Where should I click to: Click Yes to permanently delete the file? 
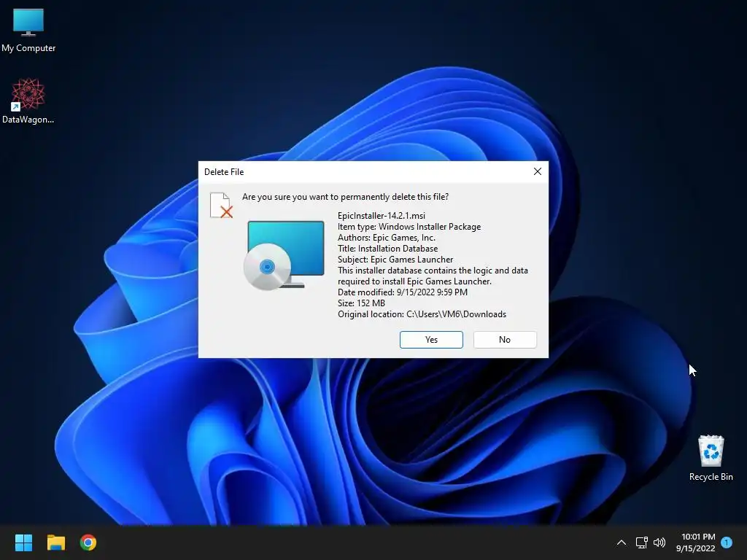431,340
